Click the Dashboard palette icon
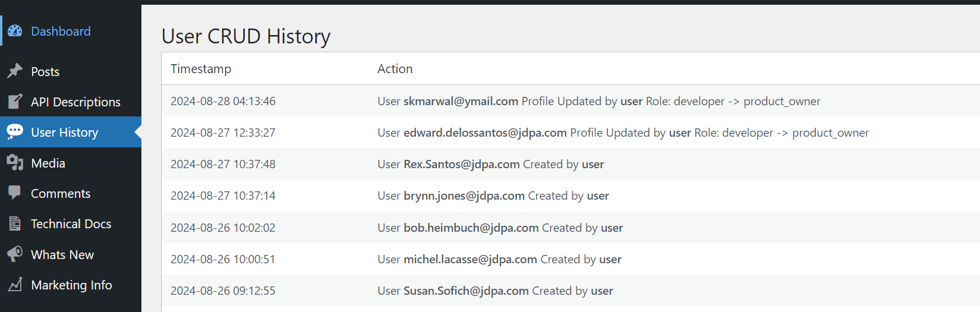 point(15,31)
